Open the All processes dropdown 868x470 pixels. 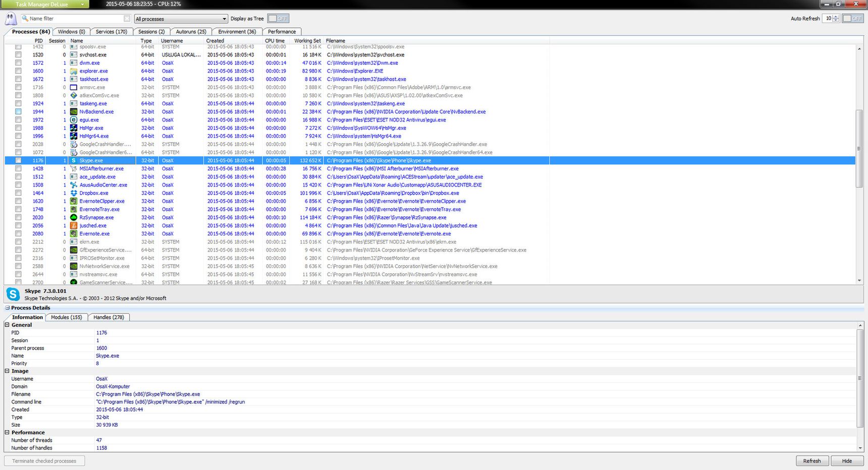(181, 19)
